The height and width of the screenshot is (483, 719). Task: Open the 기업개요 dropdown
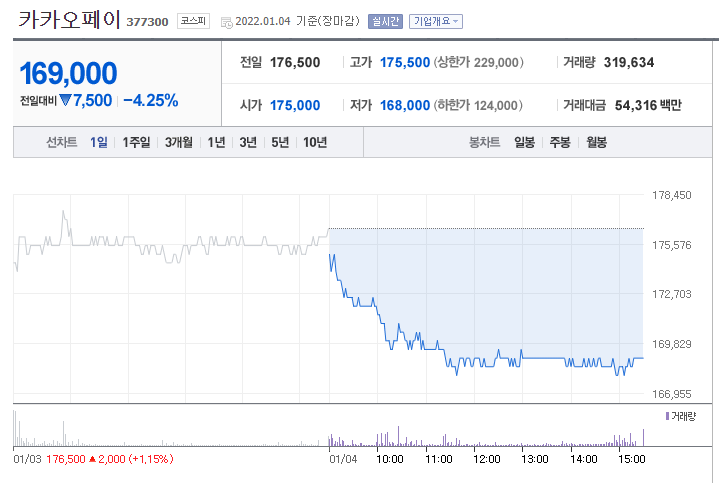436,21
